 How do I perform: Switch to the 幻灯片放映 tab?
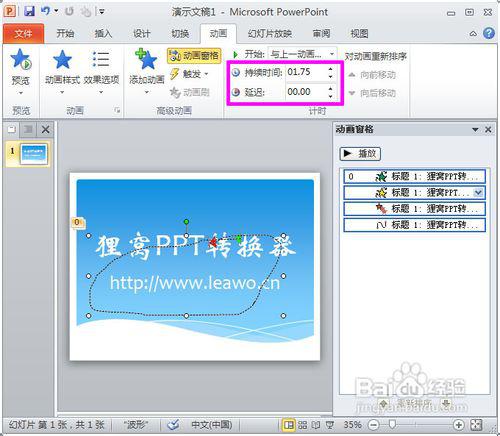(x=270, y=33)
